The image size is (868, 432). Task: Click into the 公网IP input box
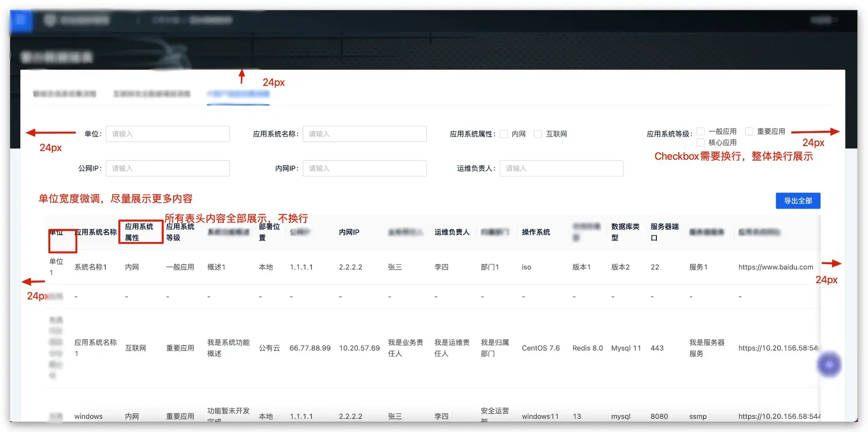pyautogui.click(x=168, y=168)
